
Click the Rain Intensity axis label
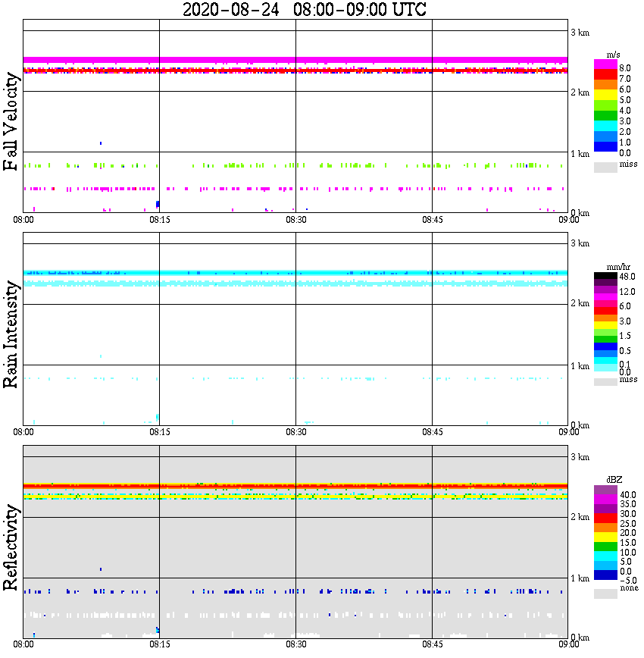pyautogui.click(x=11, y=334)
